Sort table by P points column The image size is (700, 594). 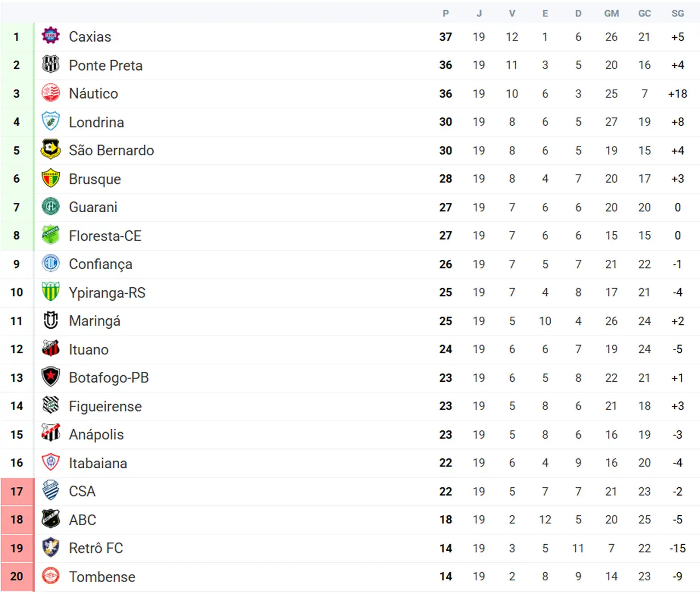tap(446, 13)
